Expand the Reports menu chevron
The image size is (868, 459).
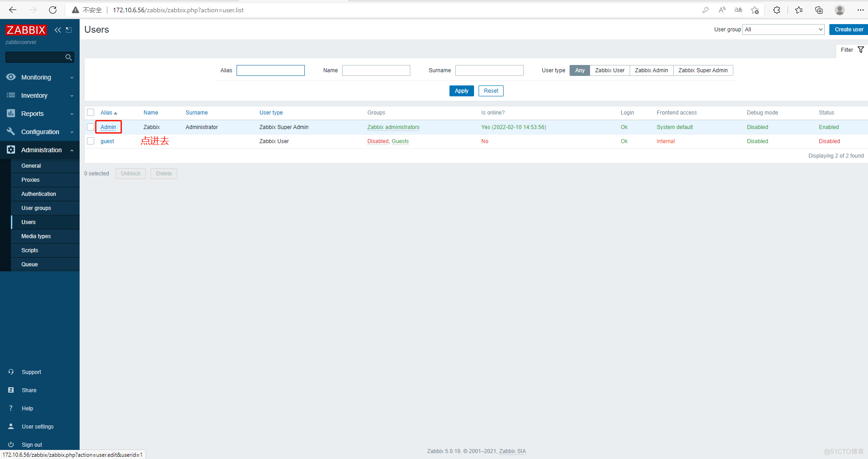tap(72, 114)
